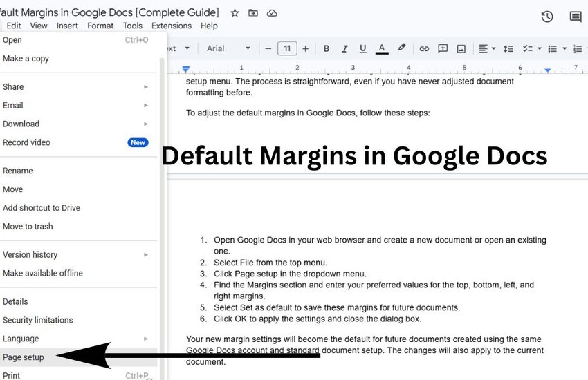Open the text color picker
Image resolution: width=588 pixels, height=380 pixels.
[382, 48]
